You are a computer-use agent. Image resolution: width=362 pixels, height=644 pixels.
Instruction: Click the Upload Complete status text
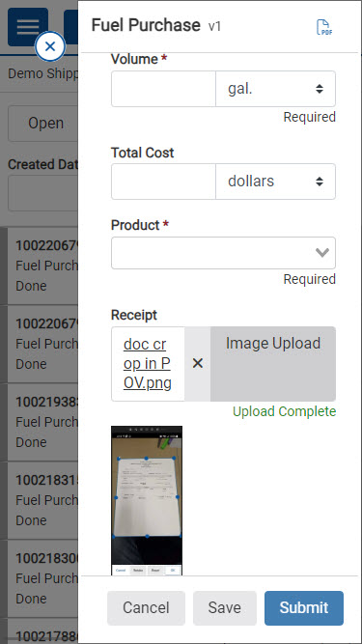click(x=285, y=411)
